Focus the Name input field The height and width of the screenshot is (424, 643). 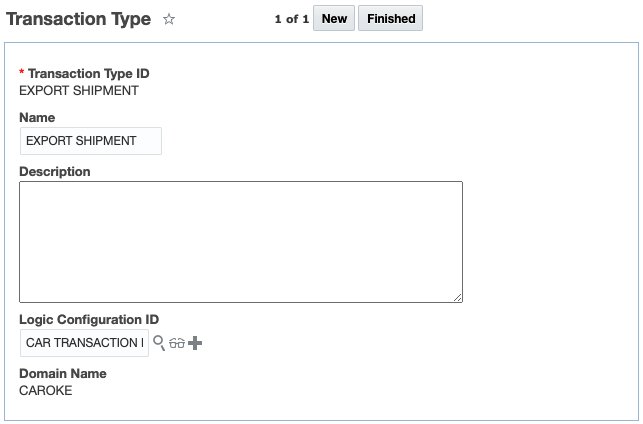[90, 141]
